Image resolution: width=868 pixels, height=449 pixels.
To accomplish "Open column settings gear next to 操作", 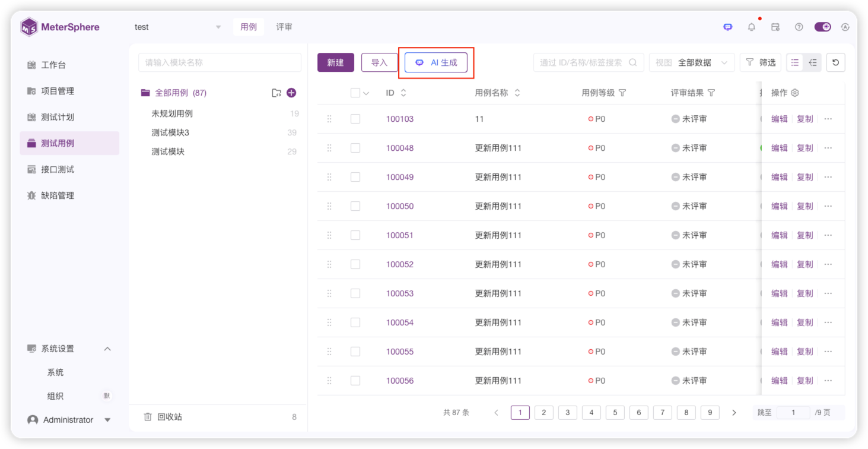I will click(x=795, y=93).
